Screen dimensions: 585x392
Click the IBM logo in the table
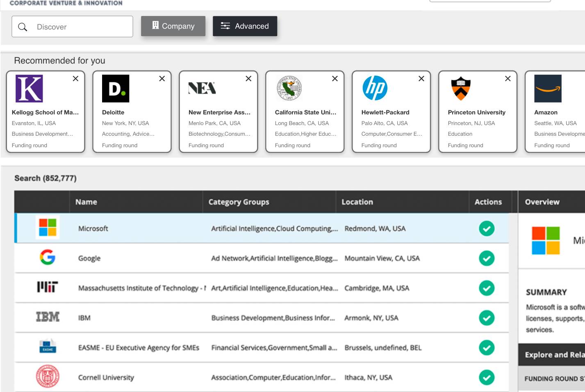[48, 317]
